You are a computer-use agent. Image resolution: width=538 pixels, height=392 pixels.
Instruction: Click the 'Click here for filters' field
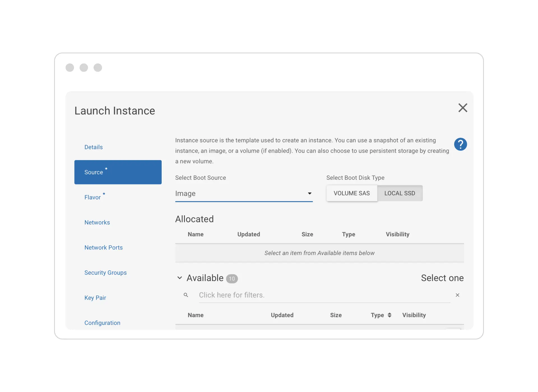[x=324, y=295]
